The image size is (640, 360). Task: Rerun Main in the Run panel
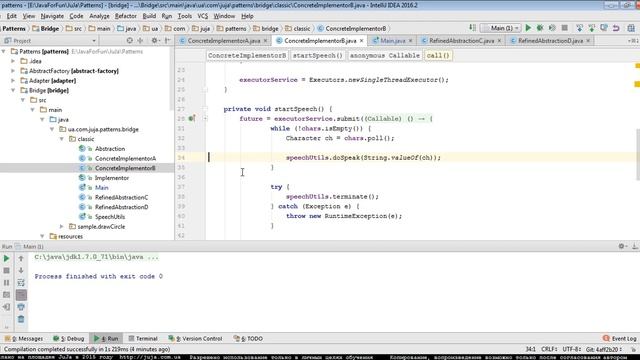(6, 258)
